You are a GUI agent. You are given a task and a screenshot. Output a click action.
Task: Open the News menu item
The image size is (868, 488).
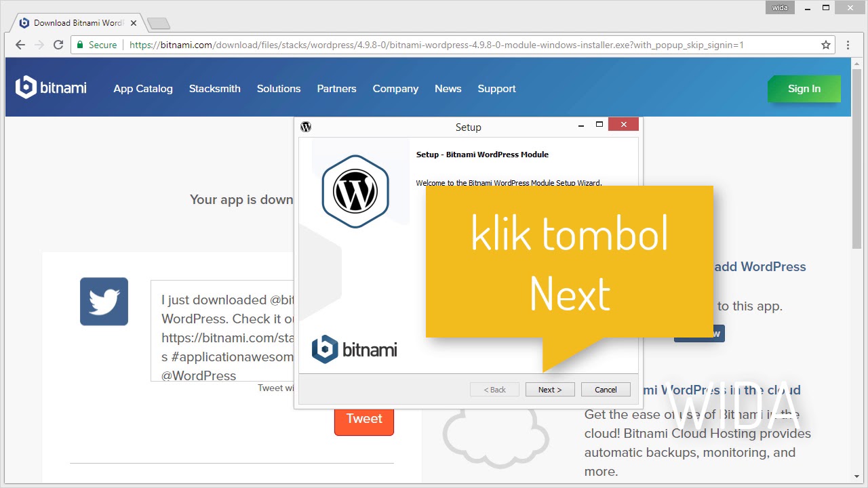[448, 89]
